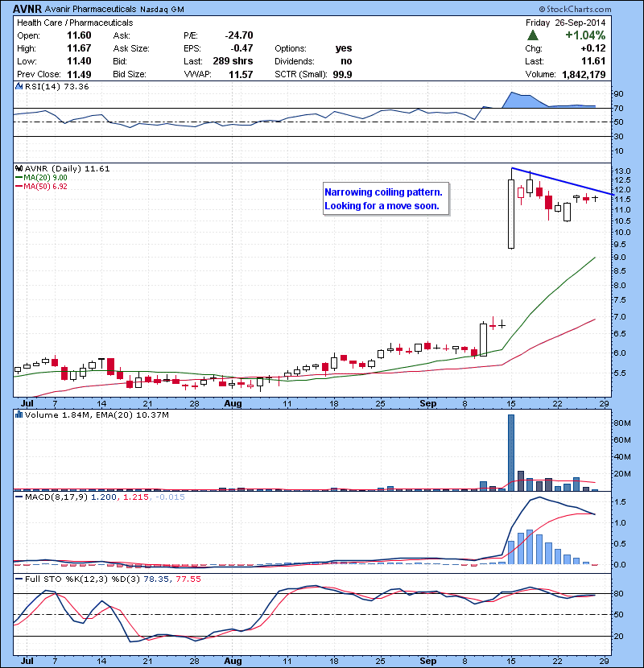
Task: Click the Low value 11.40
Action: coord(79,61)
